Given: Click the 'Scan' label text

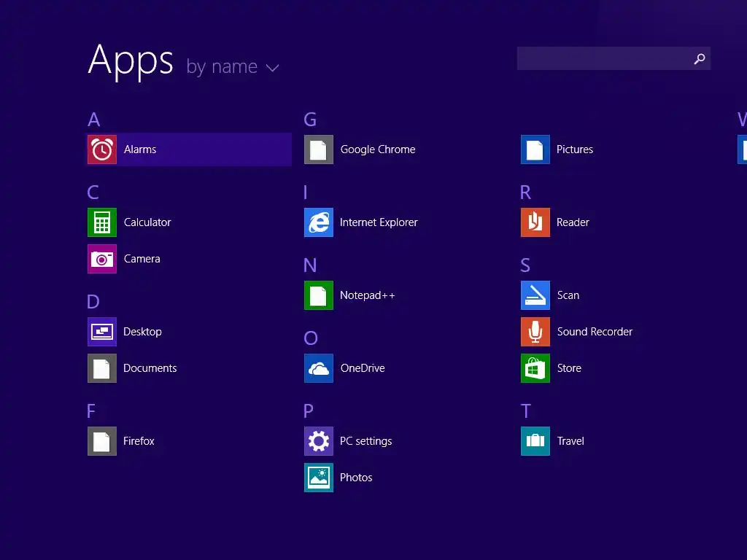Looking at the screenshot, I should 568,295.
